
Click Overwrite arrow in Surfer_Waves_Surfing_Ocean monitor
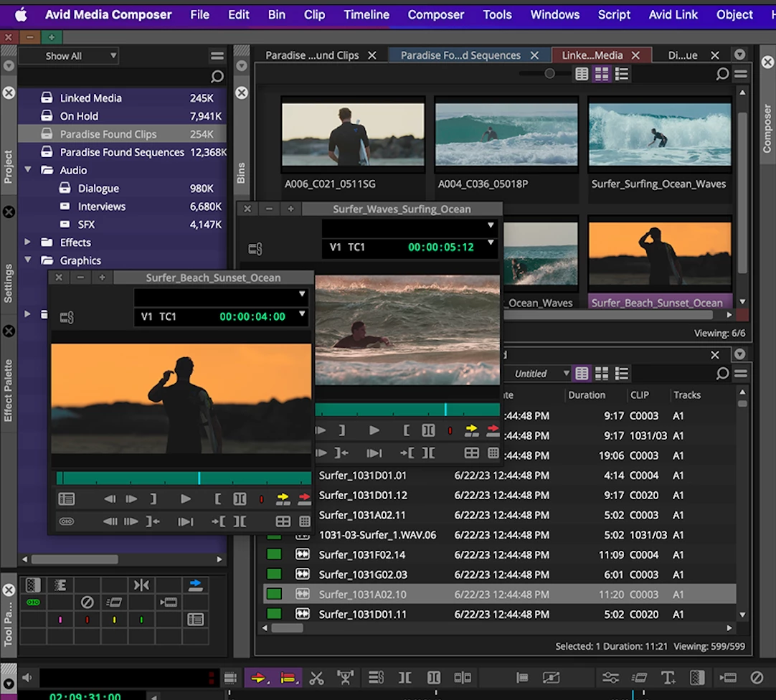click(x=493, y=431)
